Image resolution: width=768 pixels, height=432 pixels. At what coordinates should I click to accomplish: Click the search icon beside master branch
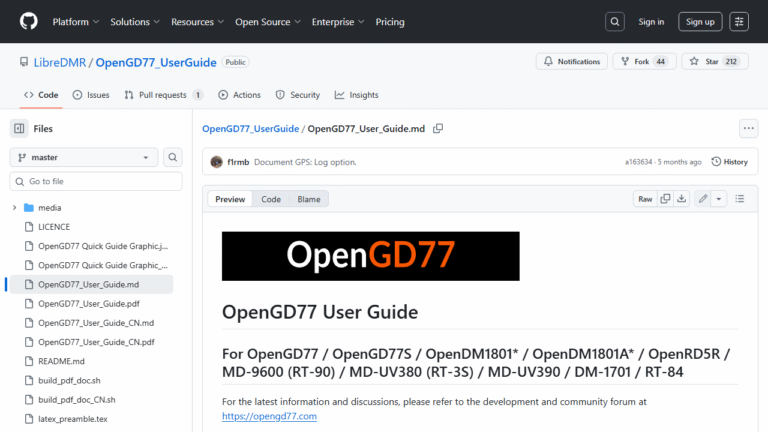coord(173,158)
